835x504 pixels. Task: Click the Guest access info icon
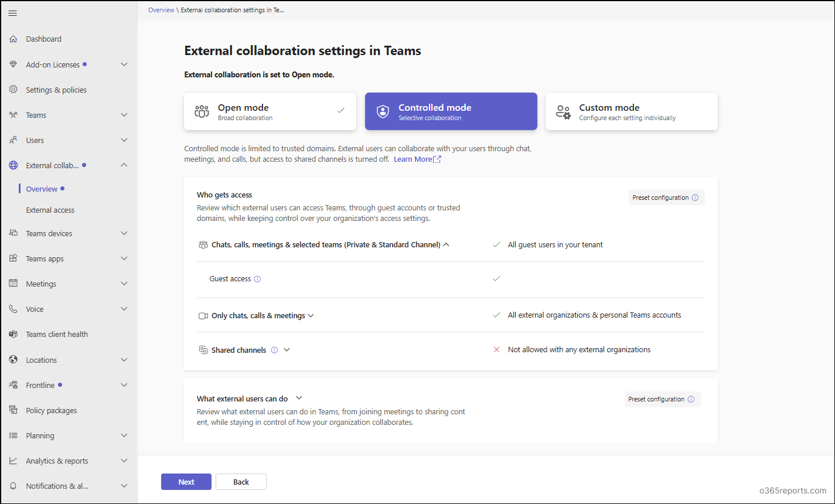[257, 279]
